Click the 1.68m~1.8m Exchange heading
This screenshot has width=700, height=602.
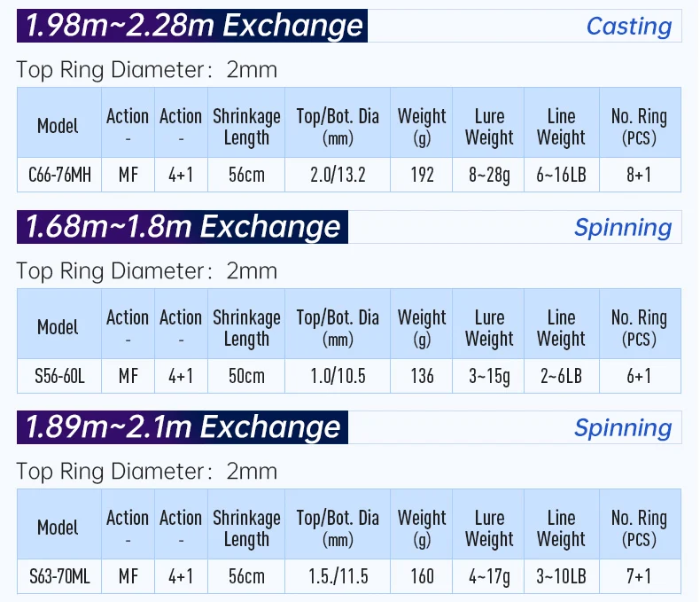[x=183, y=227]
